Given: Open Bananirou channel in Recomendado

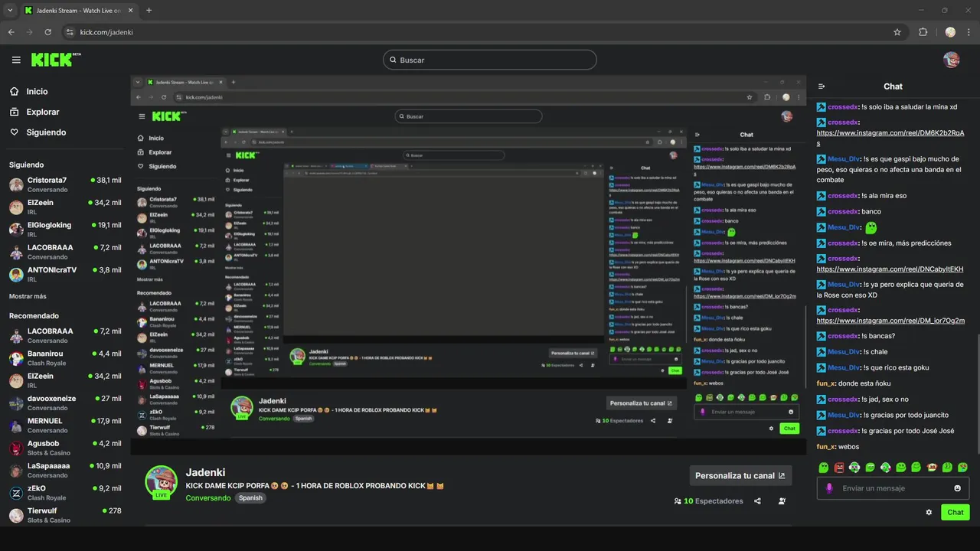Looking at the screenshot, I should click(x=65, y=358).
